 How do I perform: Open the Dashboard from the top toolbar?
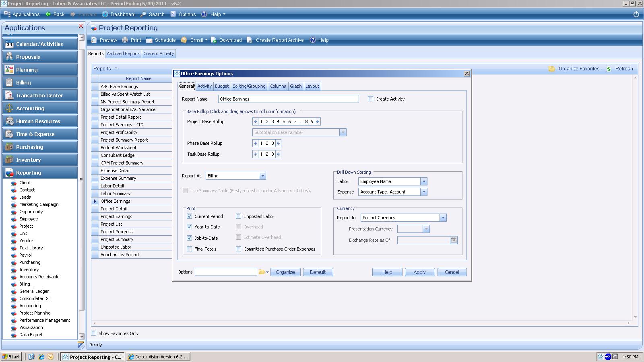coord(119,14)
